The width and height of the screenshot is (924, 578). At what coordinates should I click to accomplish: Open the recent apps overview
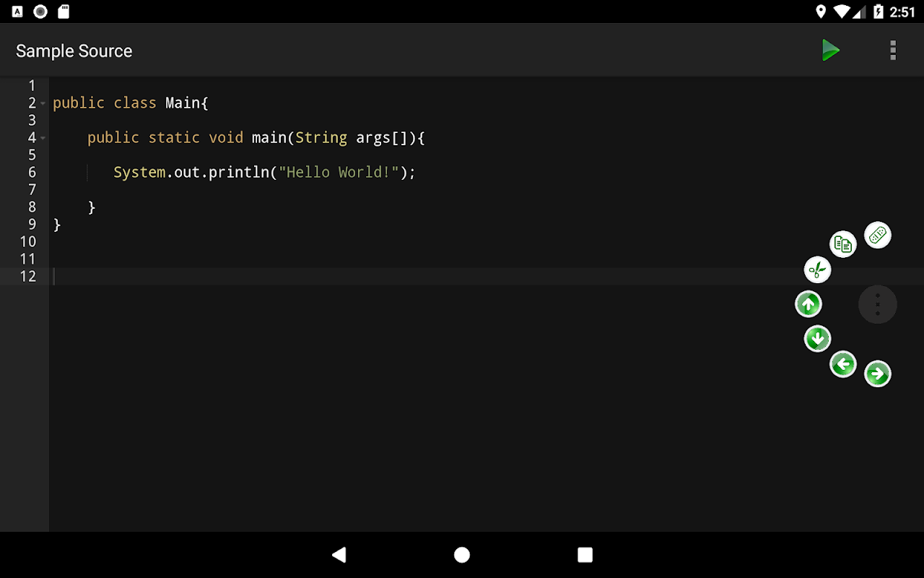click(x=585, y=555)
